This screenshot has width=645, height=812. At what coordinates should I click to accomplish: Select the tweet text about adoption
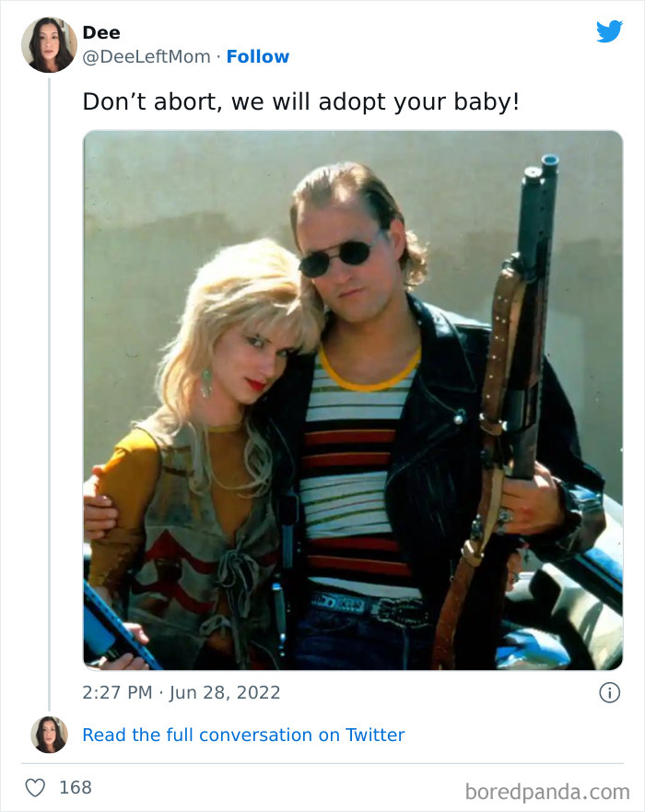tap(302, 102)
